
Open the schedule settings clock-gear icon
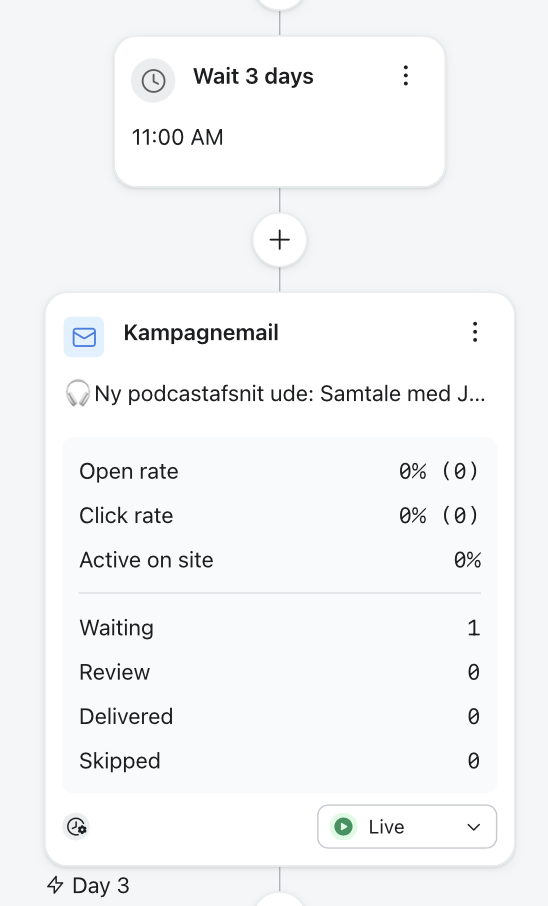pos(76,827)
